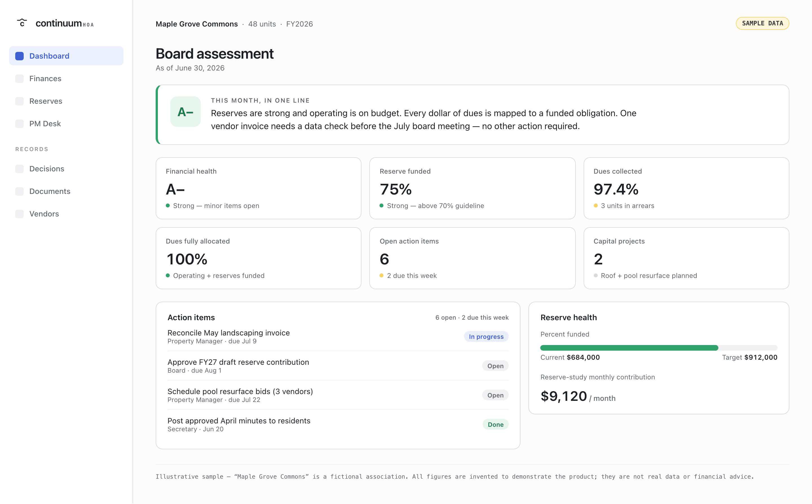Click the Illustrative sample disclaimer footer

[455, 477]
